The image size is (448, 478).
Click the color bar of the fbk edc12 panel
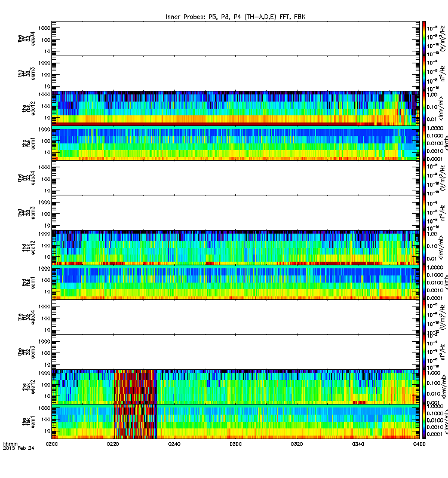point(424,387)
